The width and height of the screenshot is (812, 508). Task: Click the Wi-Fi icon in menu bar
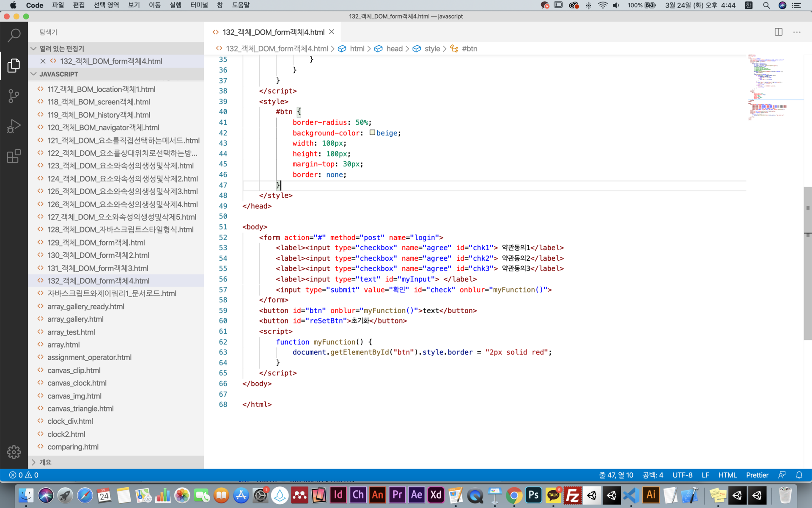[603, 6]
